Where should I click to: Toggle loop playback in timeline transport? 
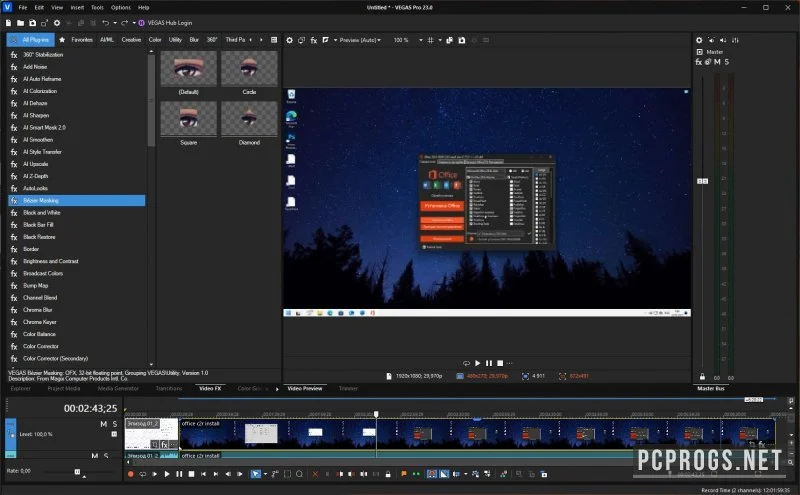pos(142,474)
